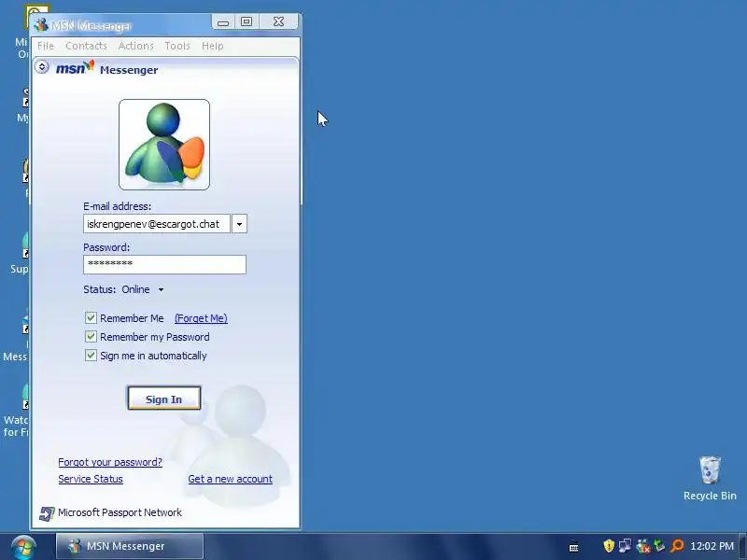Viewport: 747px width, 560px height.
Task: Close the MSN Messenger window
Action: point(278,21)
